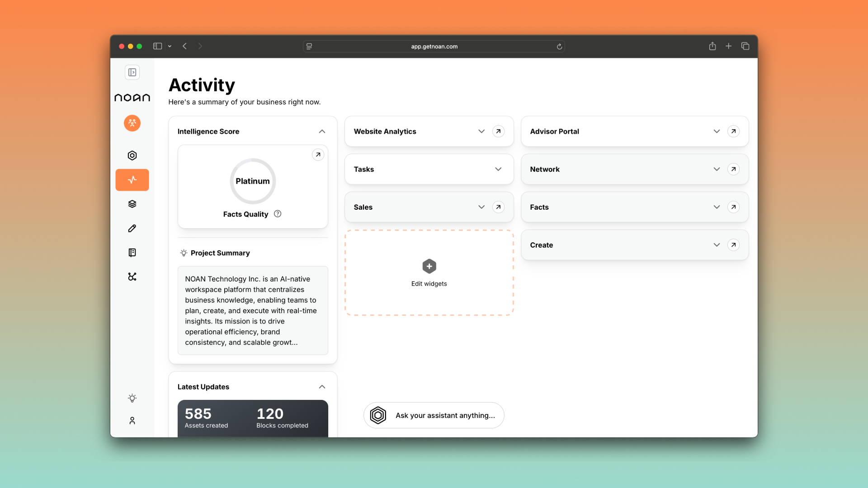Image resolution: width=868 pixels, height=488 pixels.
Task: Open the hexagon assistant icon in sidebar
Action: click(132, 155)
